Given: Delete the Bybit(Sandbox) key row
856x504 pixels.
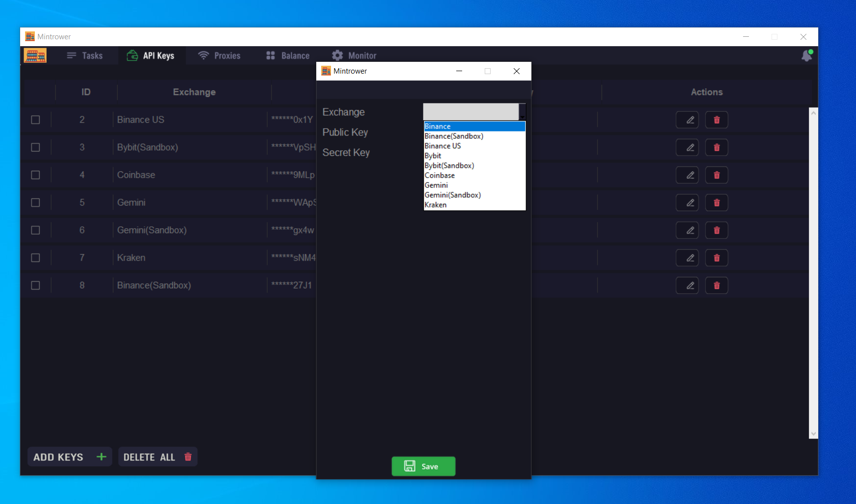Looking at the screenshot, I should click(717, 147).
